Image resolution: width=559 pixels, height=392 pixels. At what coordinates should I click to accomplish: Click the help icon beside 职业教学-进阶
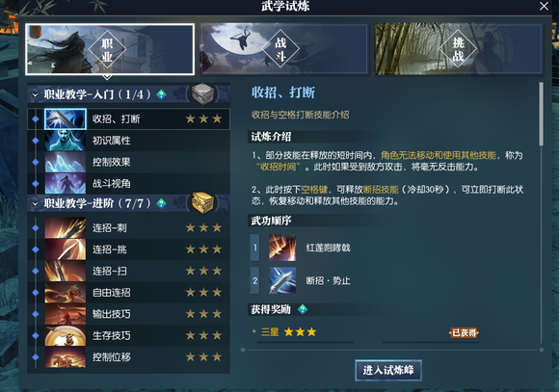(162, 203)
